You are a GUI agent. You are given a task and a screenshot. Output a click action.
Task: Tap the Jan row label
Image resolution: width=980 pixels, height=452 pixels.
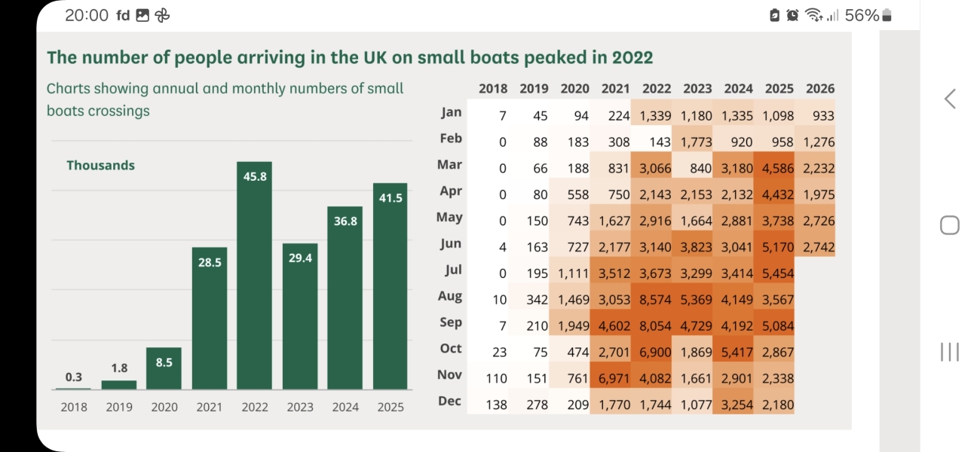tap(452, 112)
